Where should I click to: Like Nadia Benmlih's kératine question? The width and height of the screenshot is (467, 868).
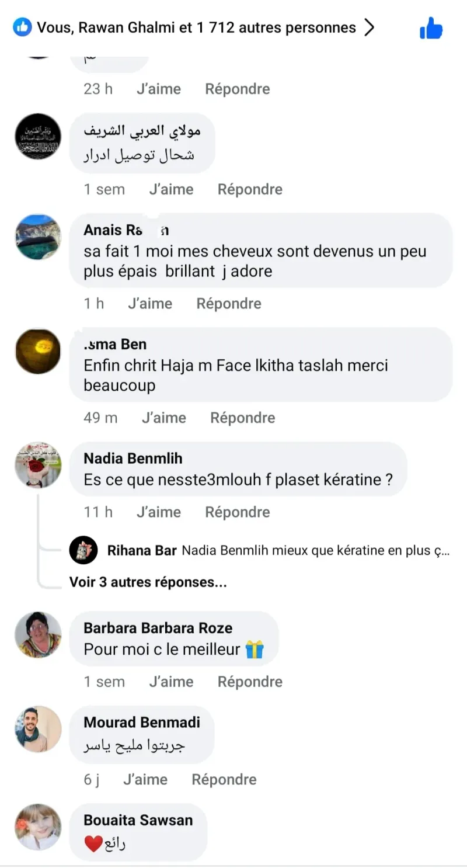click(x=159, y=512)
